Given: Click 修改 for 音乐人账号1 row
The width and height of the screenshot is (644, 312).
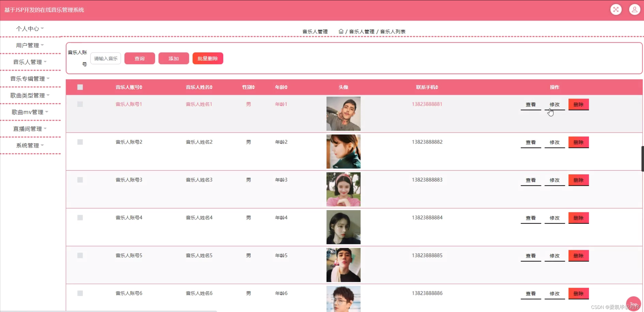Looking at the screenshot, I should 554,105.
